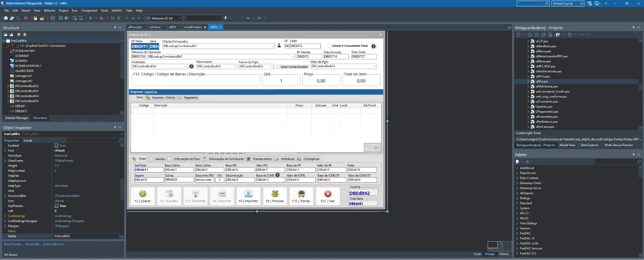This screenshot has width=644, height=260.
Task: Click the Save floppy disk toolbar icon
Action: click(x=53, y=18)
